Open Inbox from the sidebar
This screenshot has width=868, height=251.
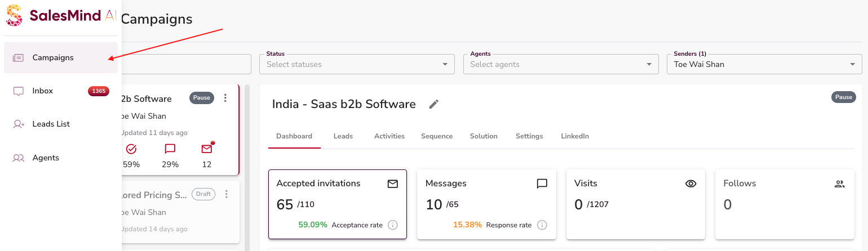point(43,91)
